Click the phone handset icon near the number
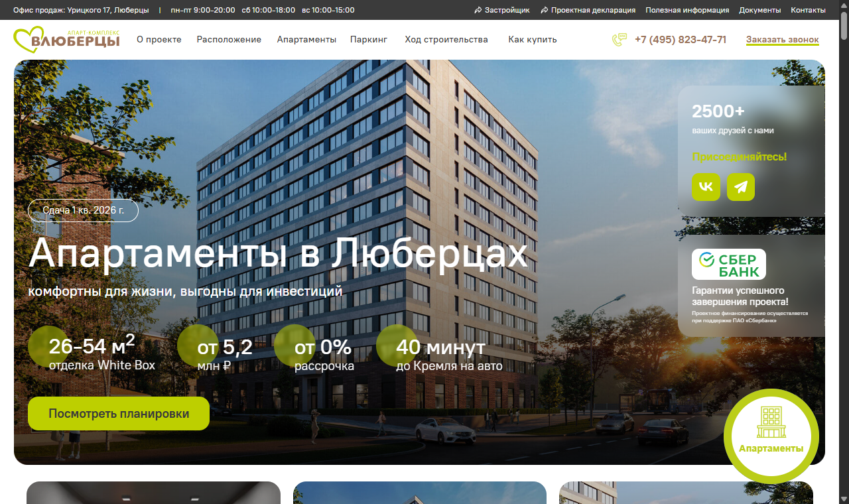Screen dimensions: 849x504 [619, 40]
